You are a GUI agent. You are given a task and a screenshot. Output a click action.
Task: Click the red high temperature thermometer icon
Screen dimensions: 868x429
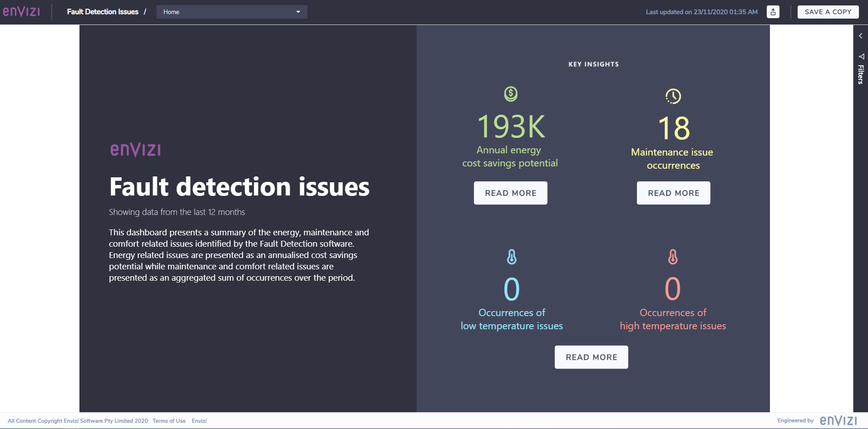(x=673, y=257)
